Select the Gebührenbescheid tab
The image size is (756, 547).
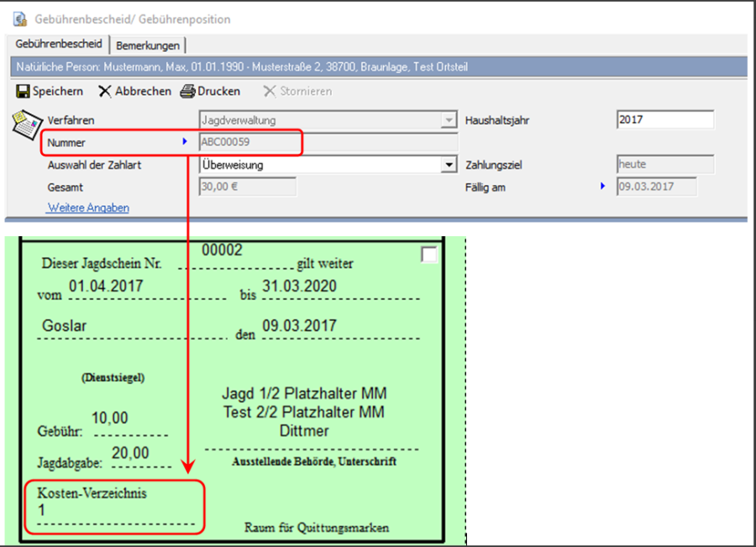60,45
